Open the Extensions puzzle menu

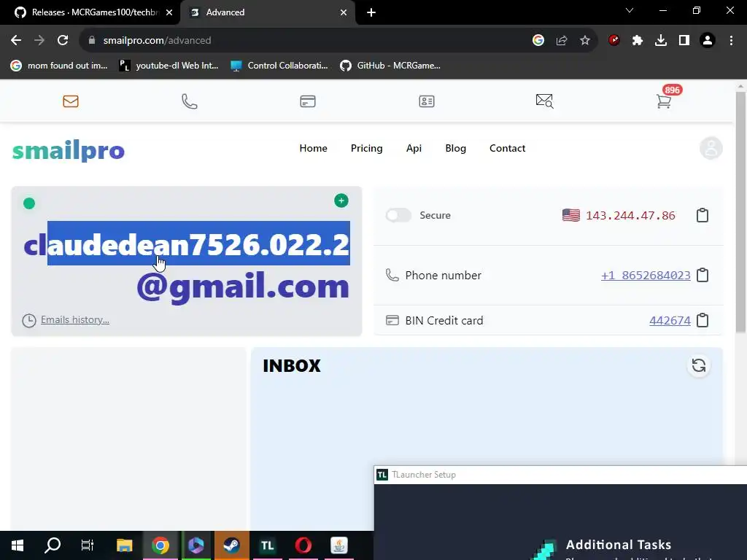pos(638,41)
